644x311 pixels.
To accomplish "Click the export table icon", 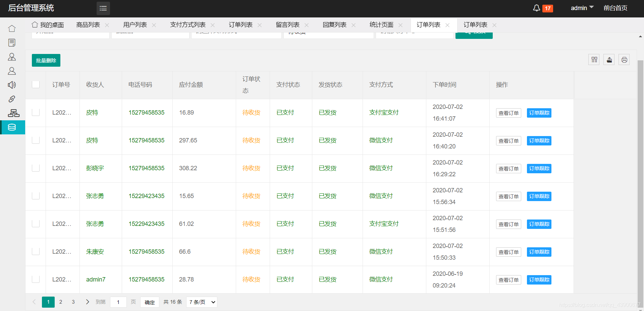I will tap(609, 60).
